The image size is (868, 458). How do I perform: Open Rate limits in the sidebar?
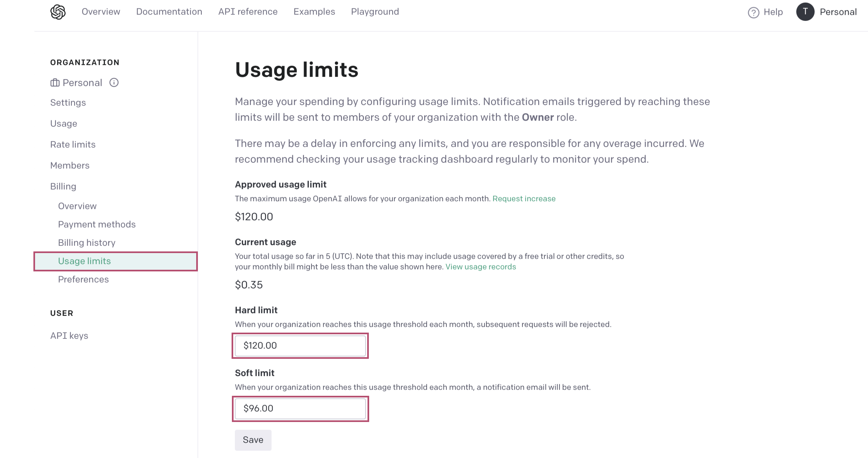tap(73, 144)
